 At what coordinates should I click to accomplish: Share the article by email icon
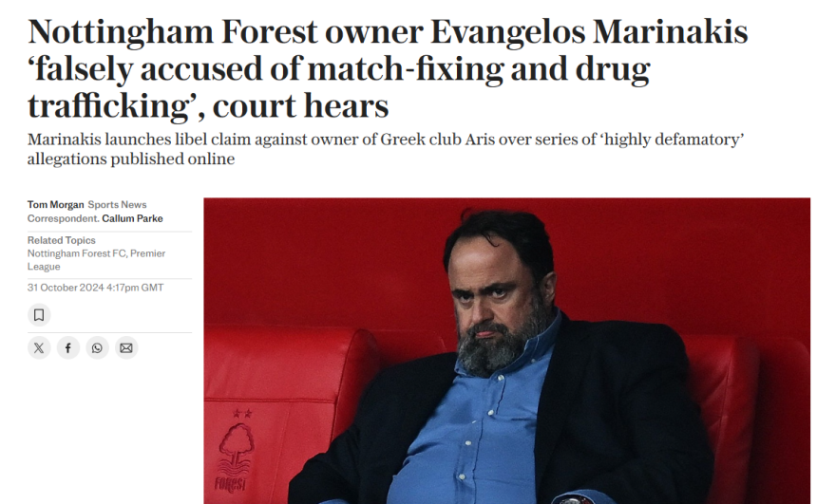[x=126, y=348]
